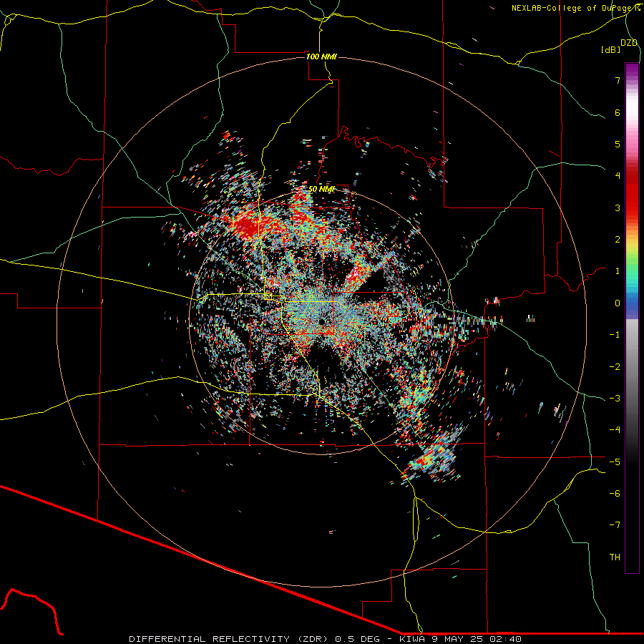Click the TH threshold label on scale
This screenshot has width=644, height=644.
click(615, 557)
